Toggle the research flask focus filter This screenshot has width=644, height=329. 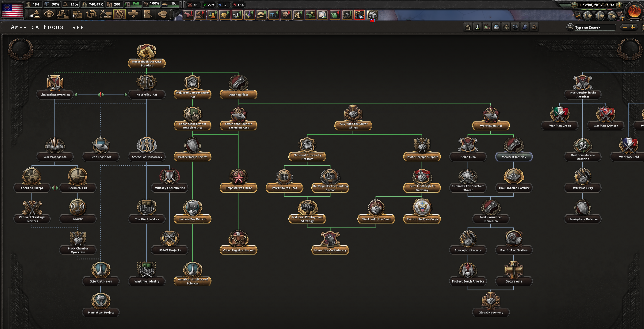point(477,27)
